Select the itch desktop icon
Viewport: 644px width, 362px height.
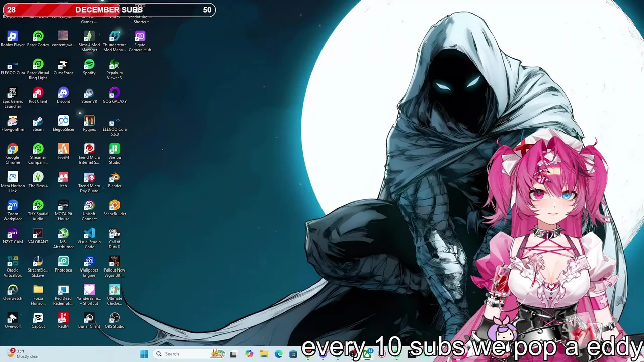click(63, 179)
